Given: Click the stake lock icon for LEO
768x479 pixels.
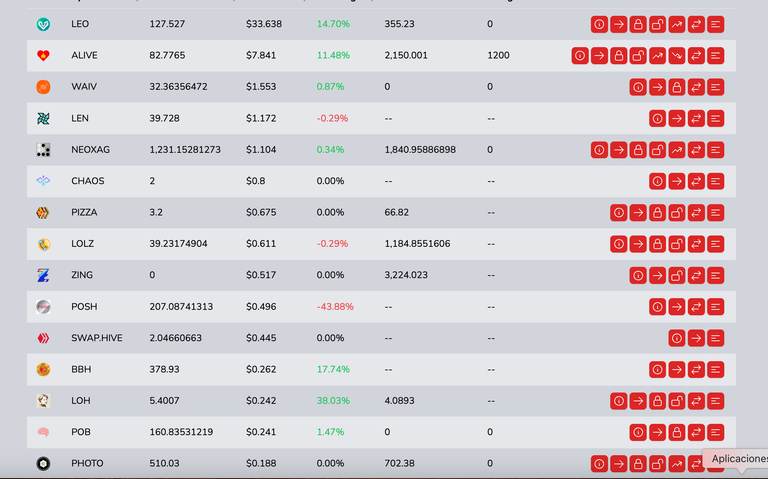Looking at the screenshot, I should click(x=638, y=24).
